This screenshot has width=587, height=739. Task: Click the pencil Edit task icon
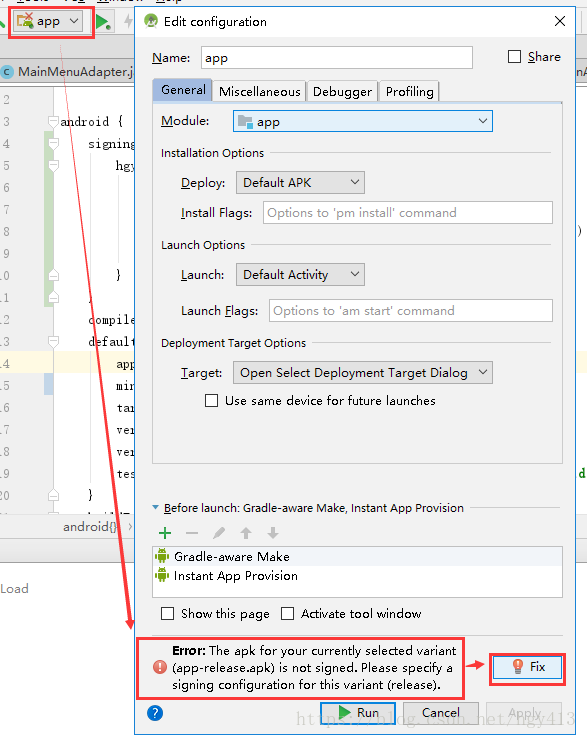click(219, 533)
